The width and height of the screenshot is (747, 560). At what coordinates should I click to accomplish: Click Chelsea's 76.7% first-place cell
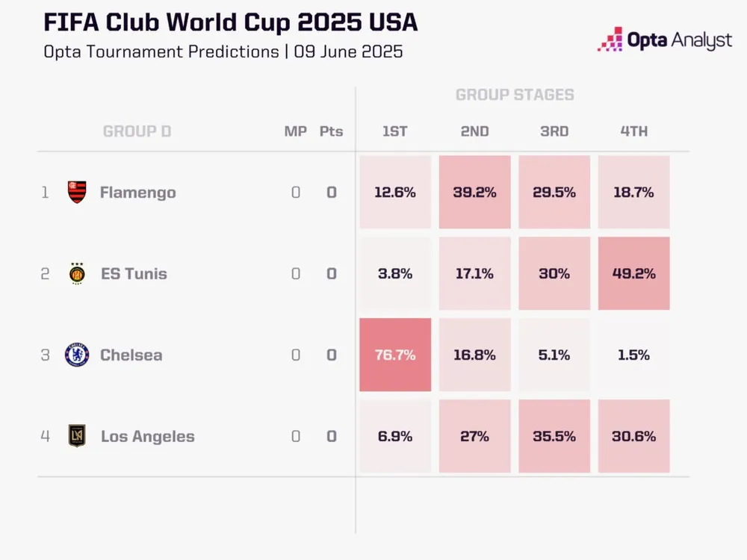[395, 355]
